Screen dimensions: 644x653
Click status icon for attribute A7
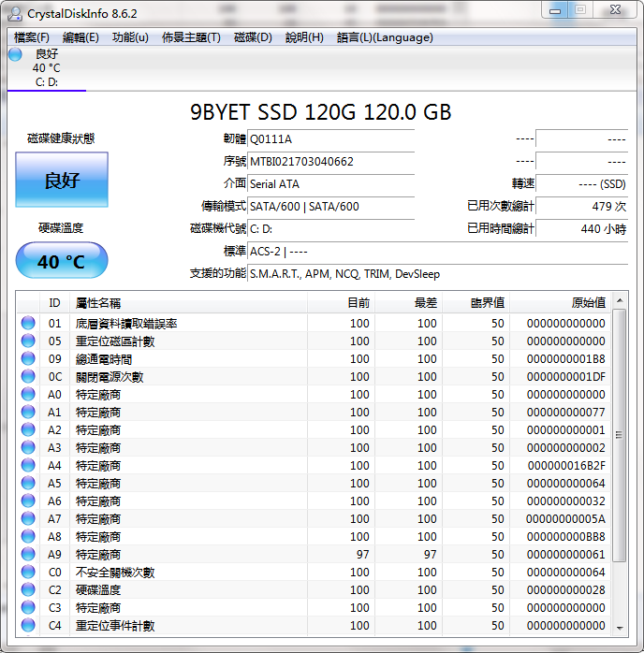click(x=28, y=518)
